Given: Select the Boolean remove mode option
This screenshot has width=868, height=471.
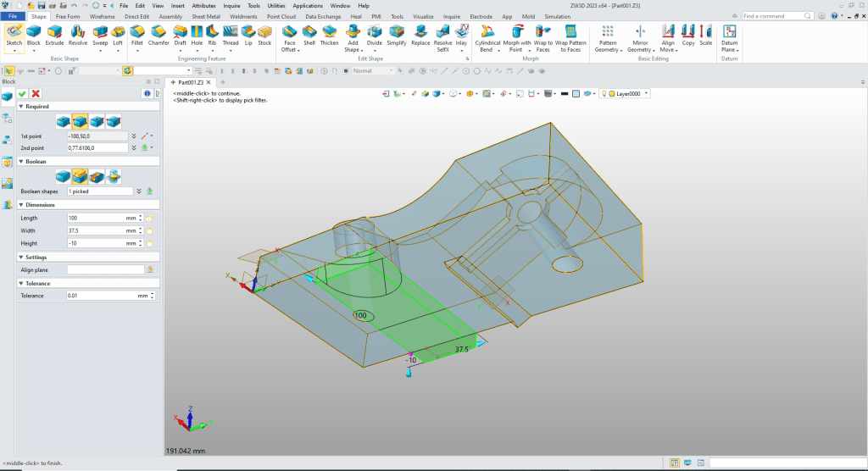Looking at the screenshot, I should [x=97, y=176].
